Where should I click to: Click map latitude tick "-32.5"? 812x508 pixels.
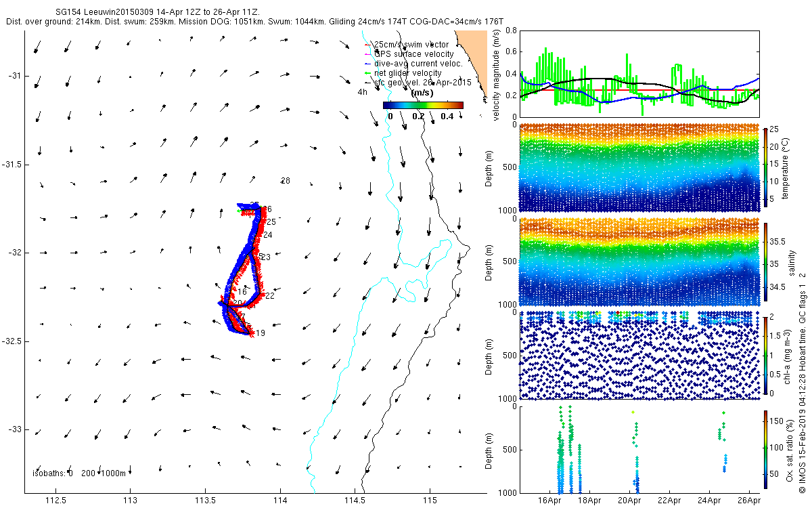[x=11, y=341]
